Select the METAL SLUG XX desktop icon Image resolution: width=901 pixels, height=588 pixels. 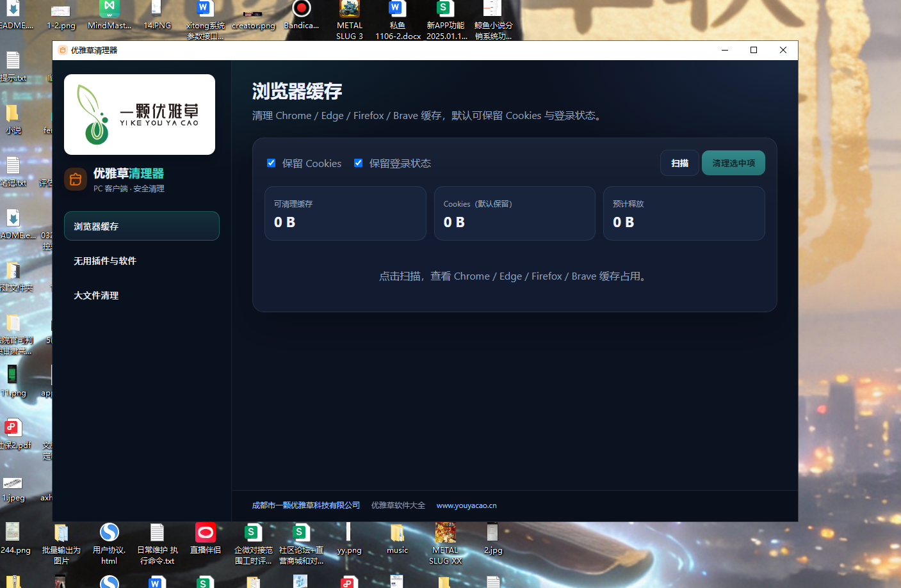pyautogui.click(x=446, y=543)
